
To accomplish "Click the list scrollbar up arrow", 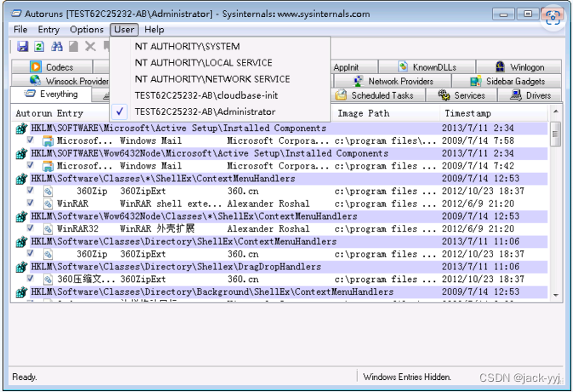I will point(555,111).
